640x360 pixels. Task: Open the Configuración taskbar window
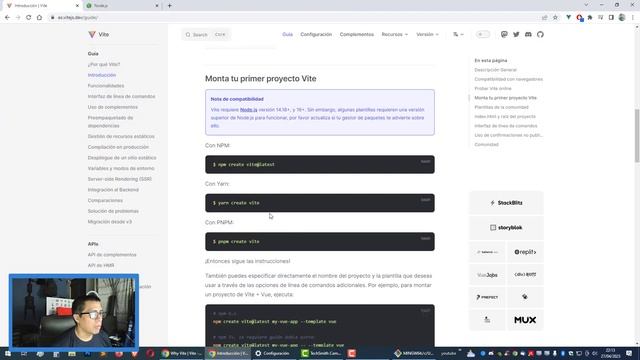272,353
